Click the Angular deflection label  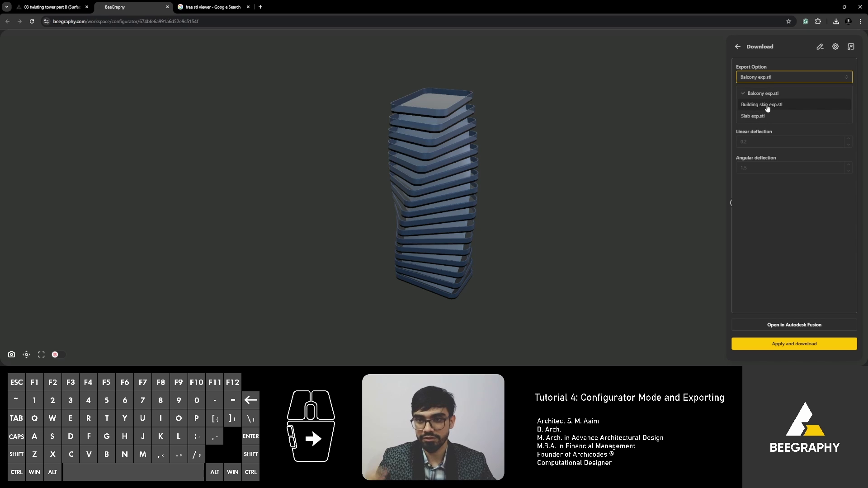755,158
